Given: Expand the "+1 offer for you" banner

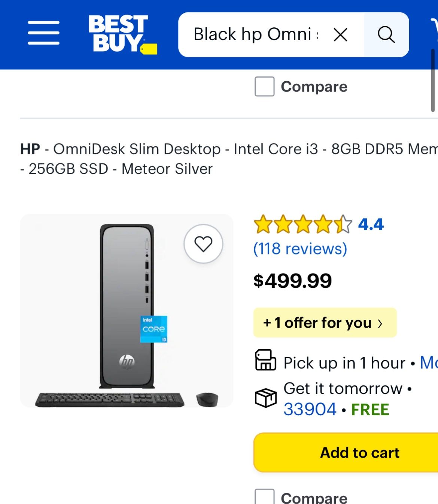Looking at the screenshot, I should 325,323.
